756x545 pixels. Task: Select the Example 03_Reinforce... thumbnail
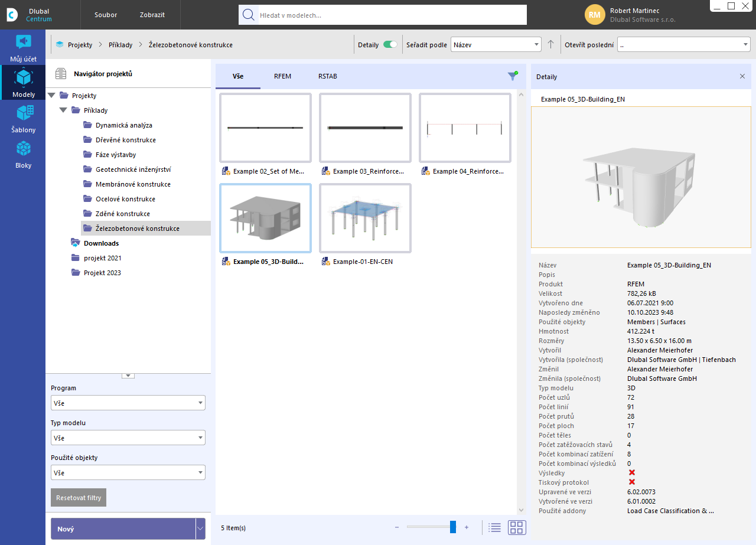tap(365, 128)
